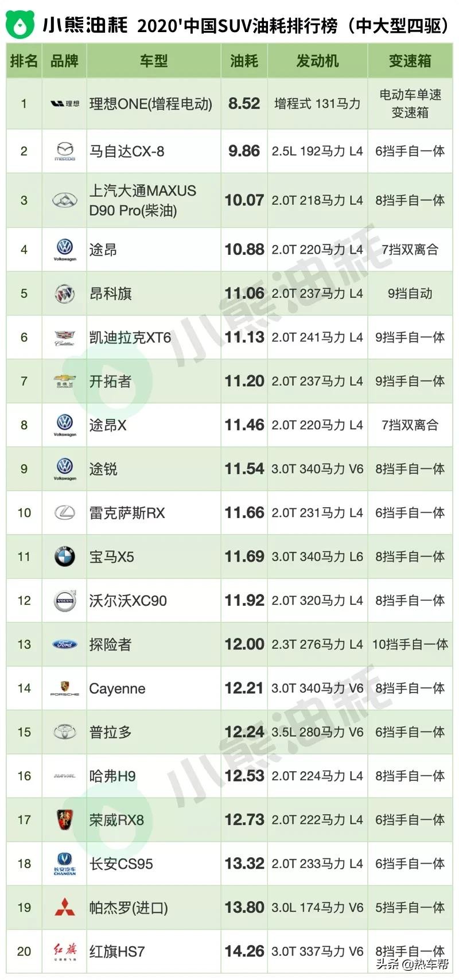Image resolution: width=459 pixels, height=980 pixels.
Task: Click the Volvo logo in row 12
Action: click(65, 601)
